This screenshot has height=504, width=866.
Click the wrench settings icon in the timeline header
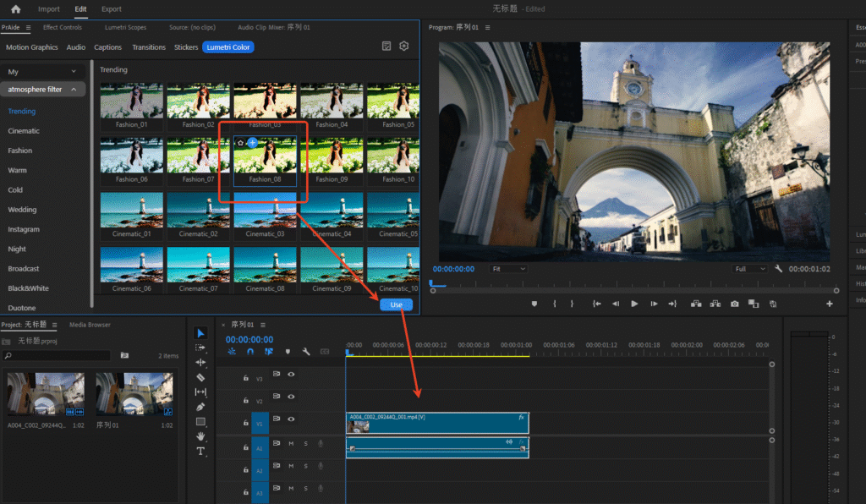306,351
